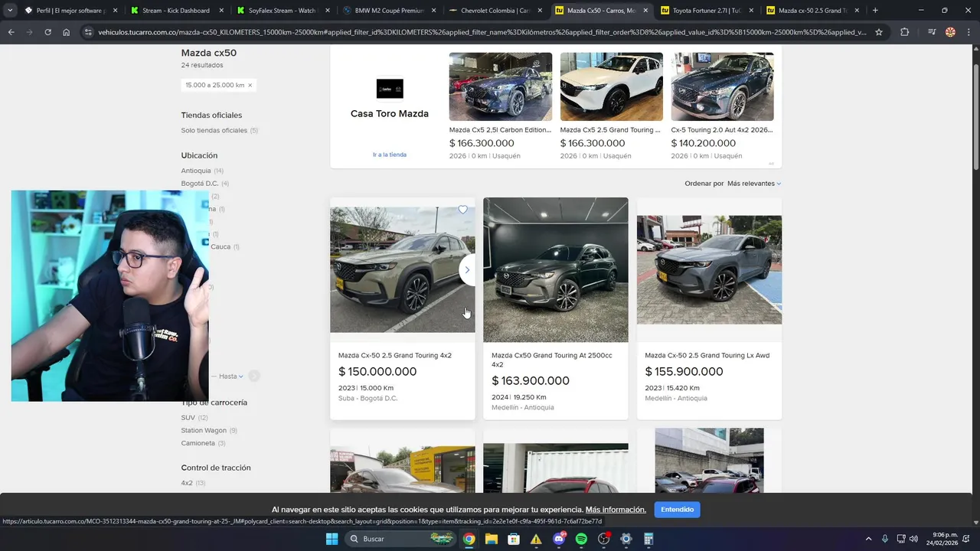
Task: Open Settings gear app from taskbar
Action: click(626, 539)
